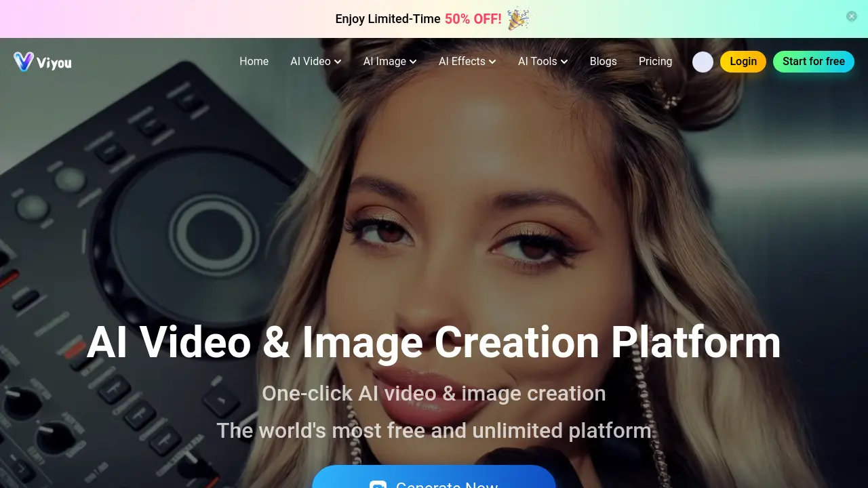Click the Viyou wordmark text
Image resolution: width=868 pixels, height=488 pixels.
click(x=54, y=63)
